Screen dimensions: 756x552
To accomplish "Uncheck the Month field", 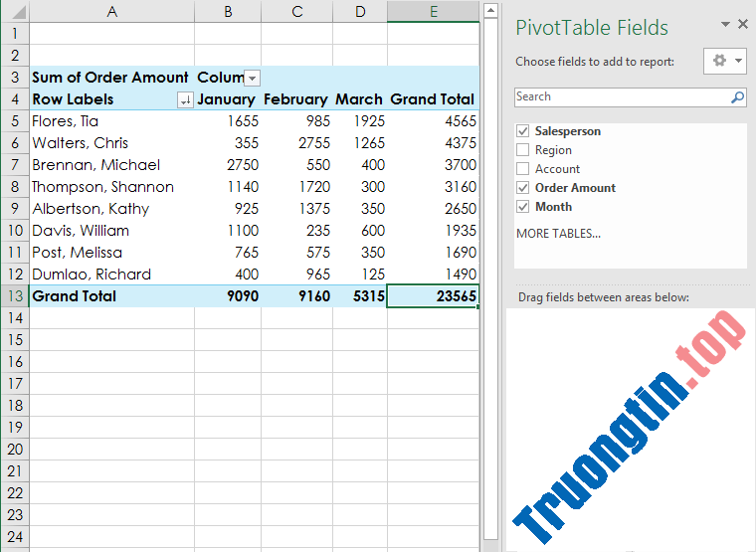I will 522,207.
